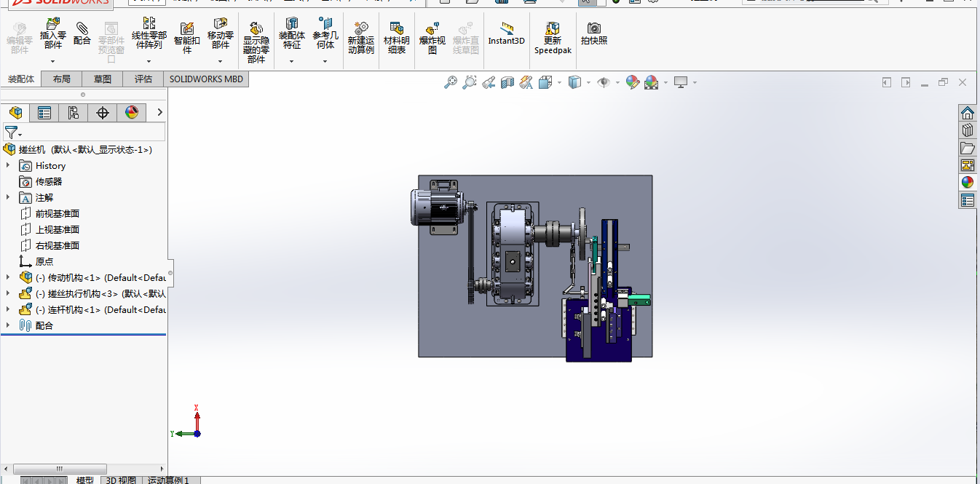Open the DisplayManager color ball tab
This screenshot has height=484, width=980.
pyautogui.click(x=132, y=113)
